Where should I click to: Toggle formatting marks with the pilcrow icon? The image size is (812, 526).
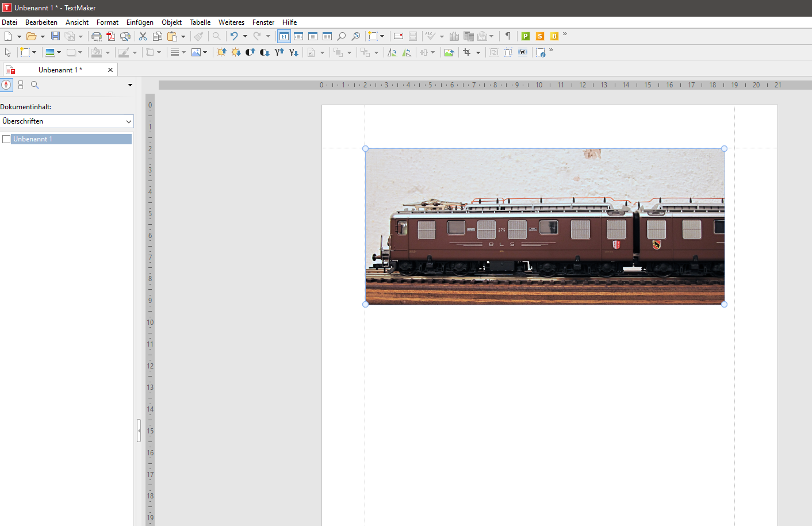pos(508,36)
